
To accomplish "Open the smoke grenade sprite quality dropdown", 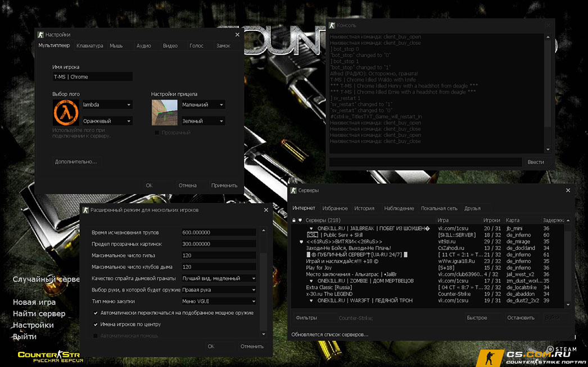I will pos(219,279).
